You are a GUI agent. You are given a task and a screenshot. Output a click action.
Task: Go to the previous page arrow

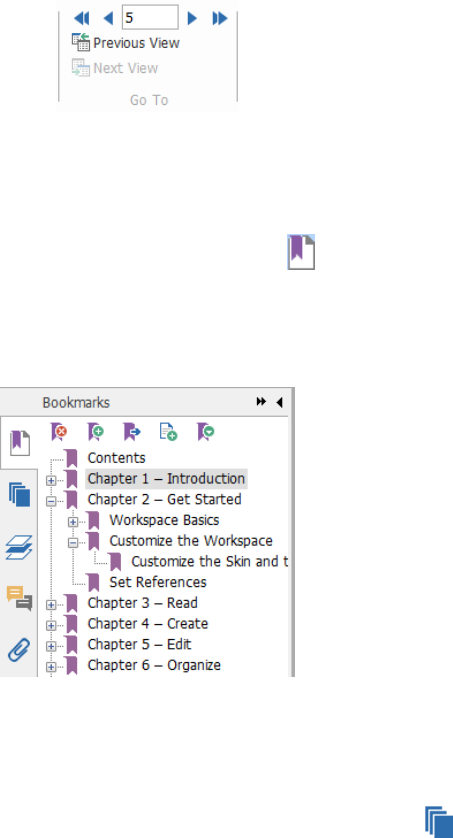(108, 19)
